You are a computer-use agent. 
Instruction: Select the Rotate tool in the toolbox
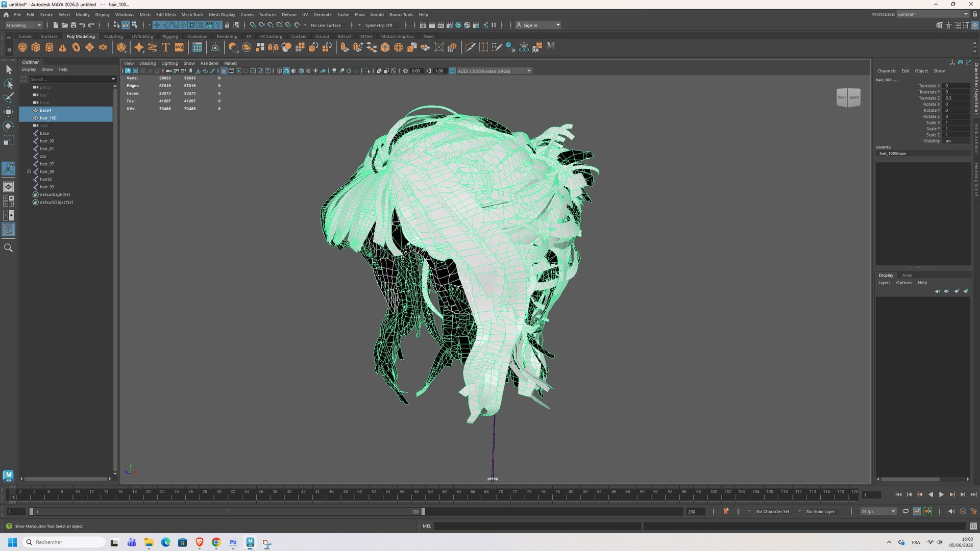tap(8, 126)
